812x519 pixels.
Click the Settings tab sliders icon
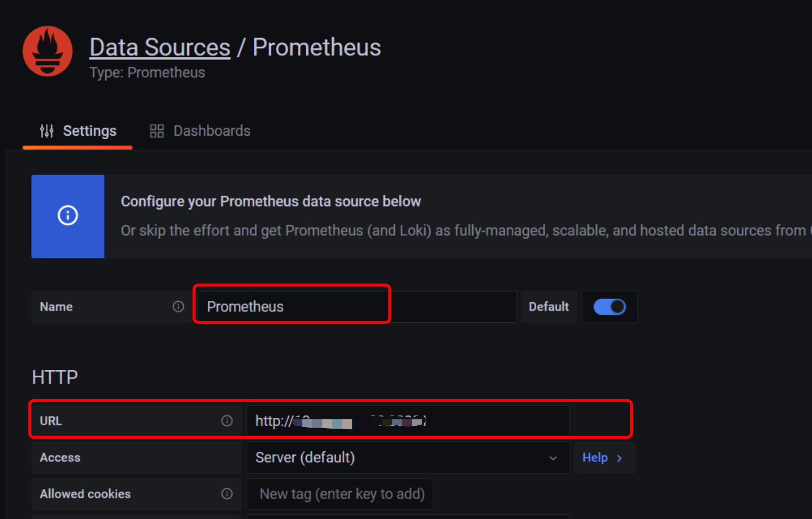pyautogui.click(x=47, y=131)
